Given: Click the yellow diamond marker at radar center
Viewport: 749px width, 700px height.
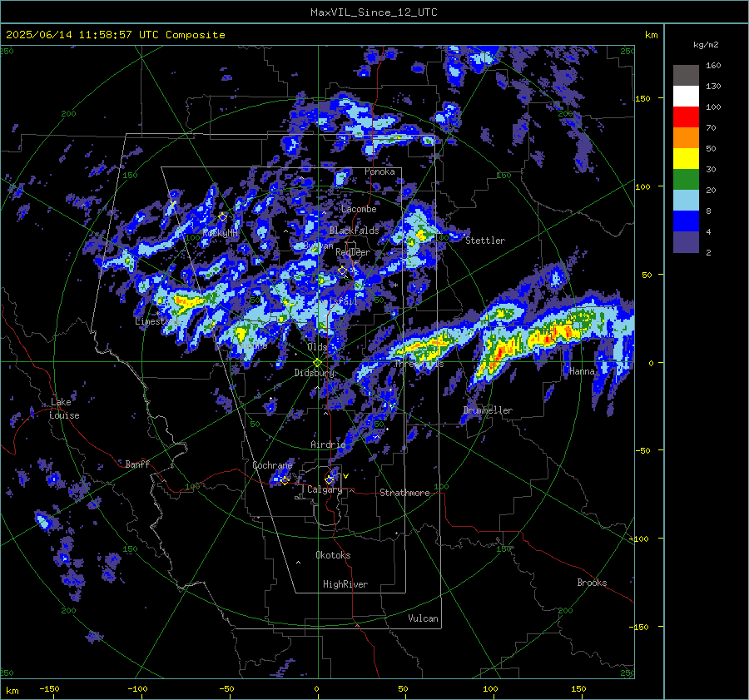Looking at the screenshot, I should pos(317,363).
